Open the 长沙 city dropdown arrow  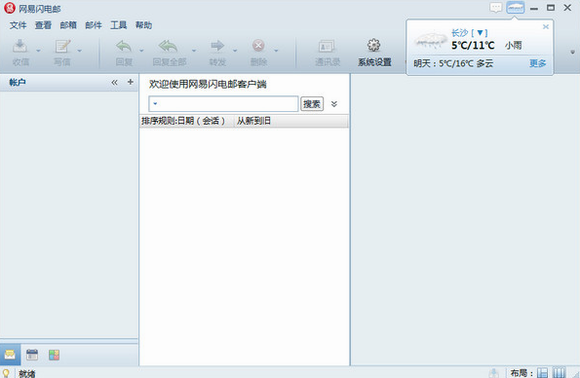(480, 33)
